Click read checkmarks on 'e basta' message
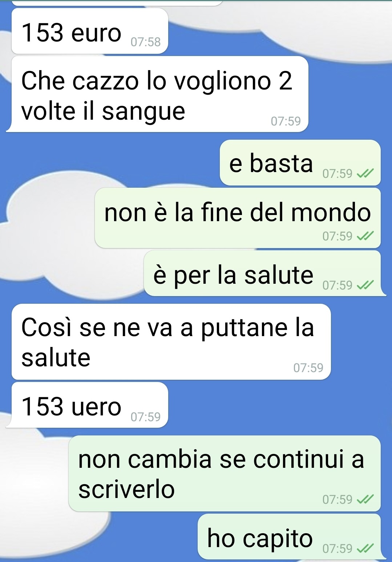 [365, 174]
